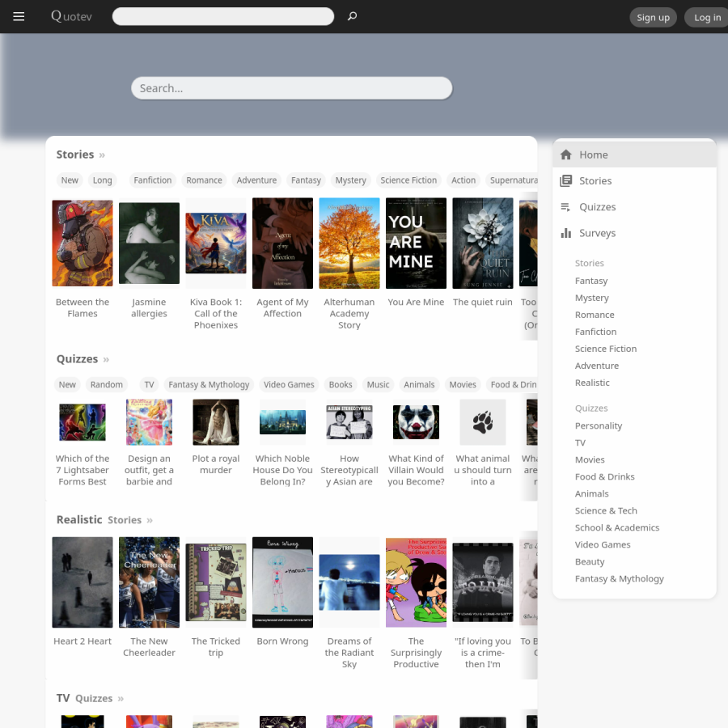Open Fantasy & Mythology sidebar link
Screen dimensions: 728x728
(x=620, y=579)
